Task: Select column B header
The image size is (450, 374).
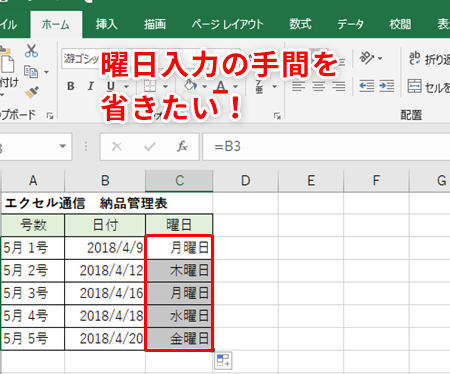Action: coord(105,181)
